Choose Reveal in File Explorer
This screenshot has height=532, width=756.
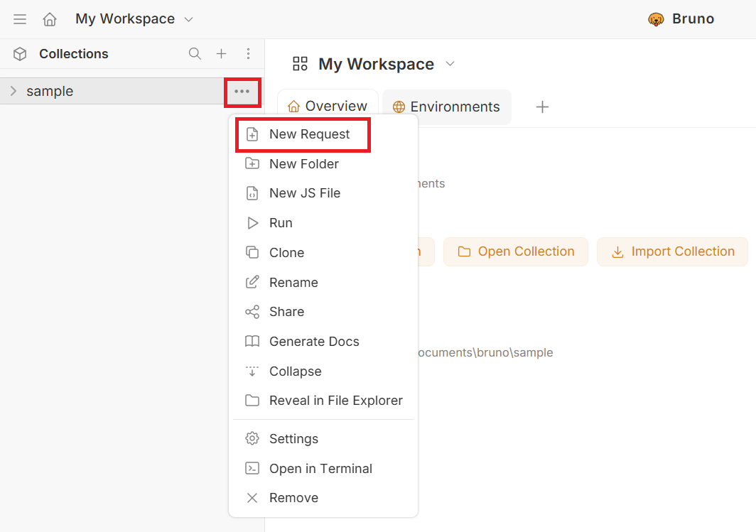pyautogui.click(x=335, y=401)
